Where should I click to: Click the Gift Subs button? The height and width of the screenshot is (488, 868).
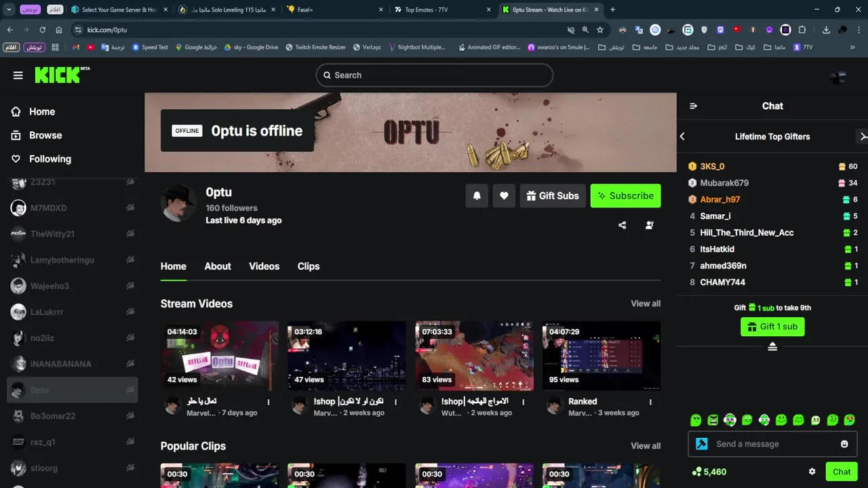click(553, 196)
